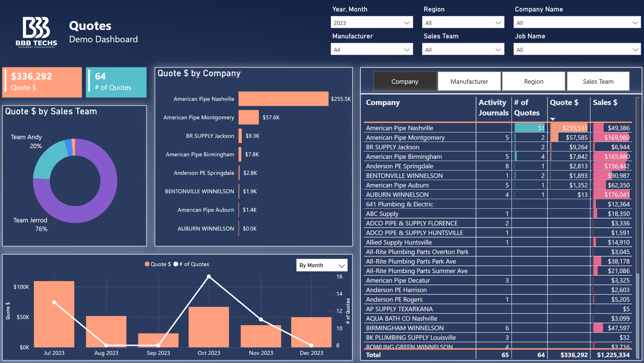Open the Company Name filter dropdown
This screenshot has height=363, width=644.
pos(577,23)
